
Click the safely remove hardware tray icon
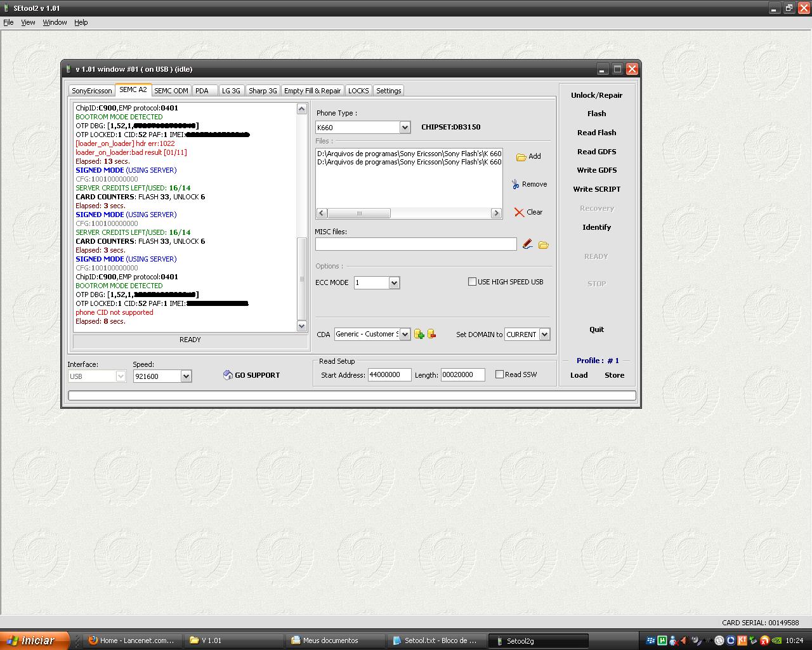coord(753,640)
